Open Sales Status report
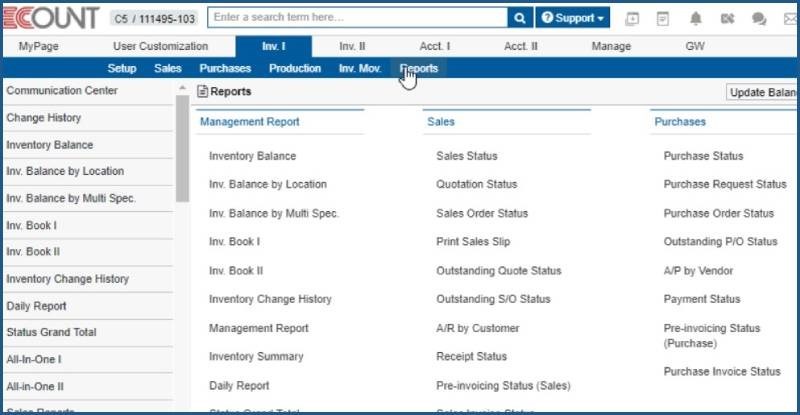Screen dimensions: 800x415 [466, 156]
